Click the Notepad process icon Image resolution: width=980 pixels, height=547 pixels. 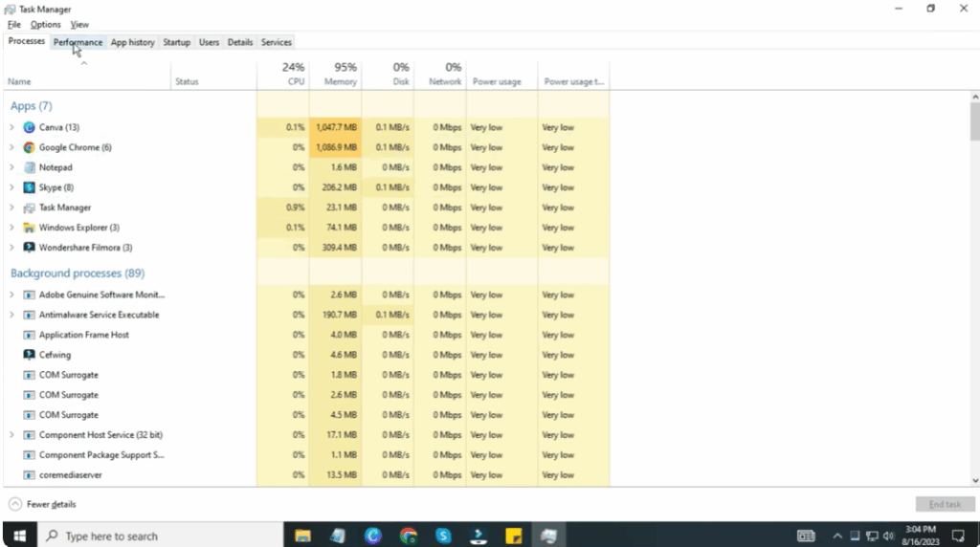click(29, 167)
